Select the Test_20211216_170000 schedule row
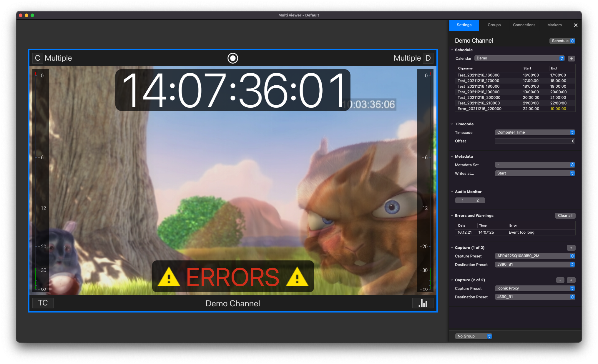Viewport: 598px width, 364px height. (x=515, y=81)
